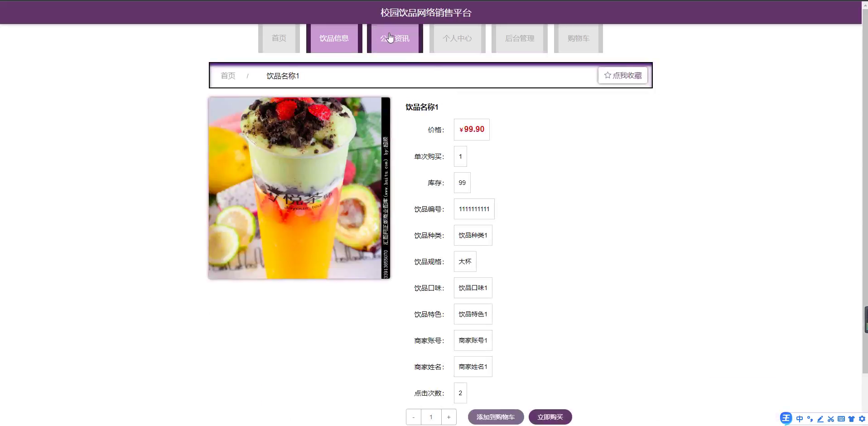Screen dimensions: 868x426
Task: Click the 饮品编号 value 1111111111
Action: 474,209
